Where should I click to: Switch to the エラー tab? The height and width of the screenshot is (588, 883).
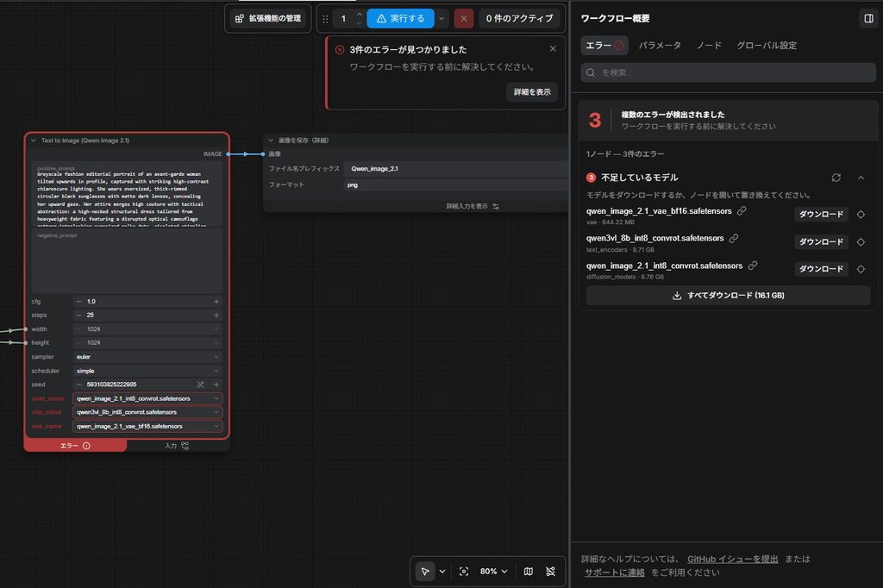pos(604,46)
